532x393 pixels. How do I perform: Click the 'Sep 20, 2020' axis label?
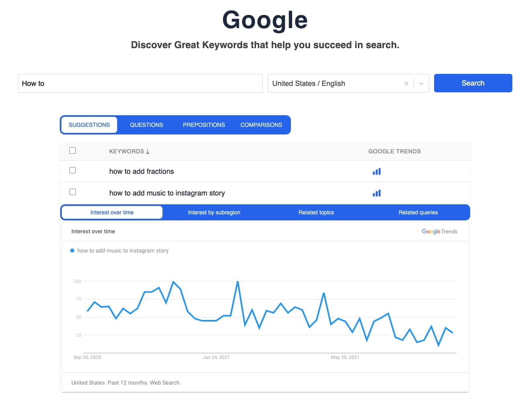point(87,357)
